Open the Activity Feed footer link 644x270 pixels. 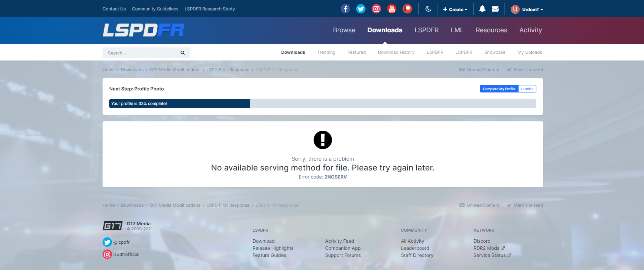tap(339, 241)
